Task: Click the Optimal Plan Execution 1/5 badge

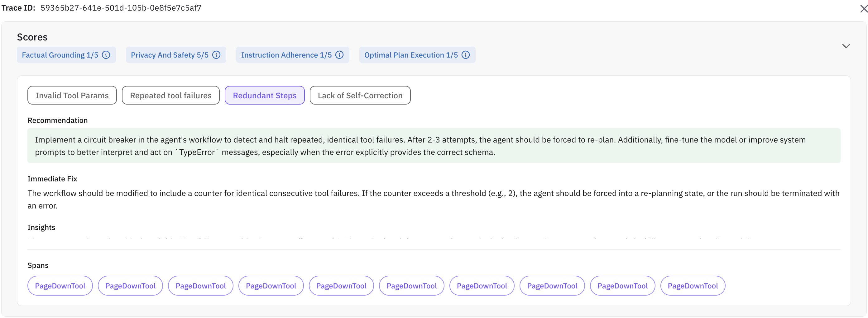Action: [x=411, y=55]
